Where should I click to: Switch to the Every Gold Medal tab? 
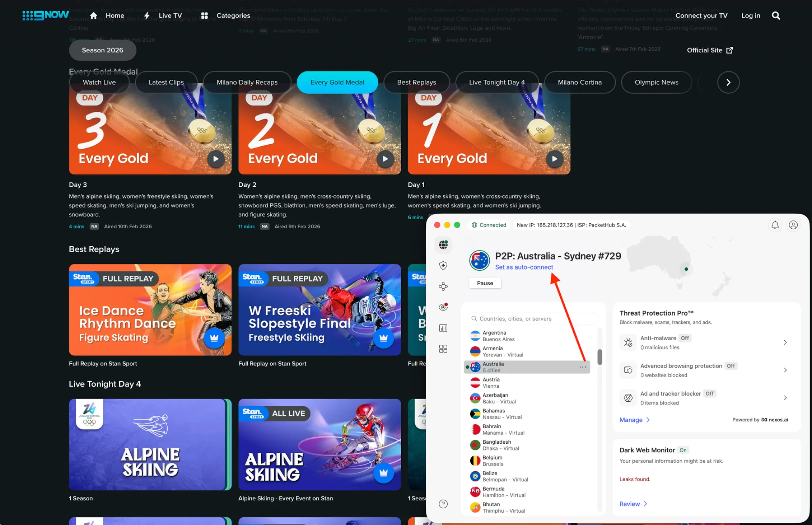[337, 82]
